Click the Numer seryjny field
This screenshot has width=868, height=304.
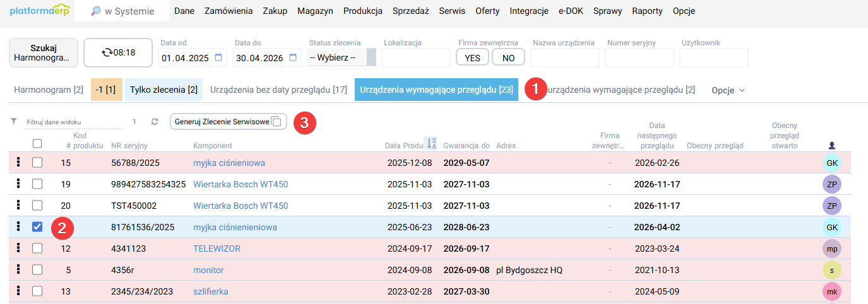(639, 57)
